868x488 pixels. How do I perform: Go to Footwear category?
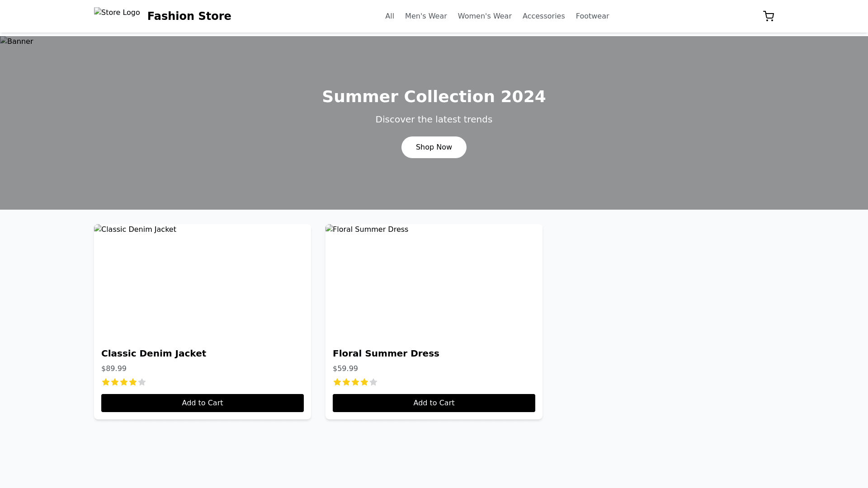592,16
